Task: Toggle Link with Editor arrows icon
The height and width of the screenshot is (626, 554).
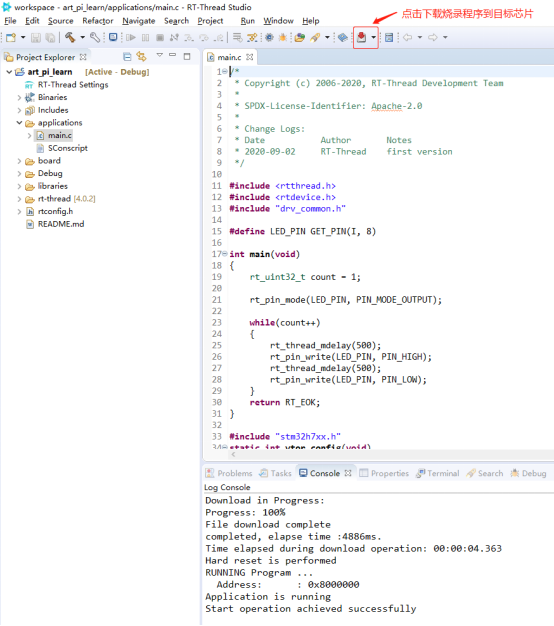Action: tap(141, 56)
